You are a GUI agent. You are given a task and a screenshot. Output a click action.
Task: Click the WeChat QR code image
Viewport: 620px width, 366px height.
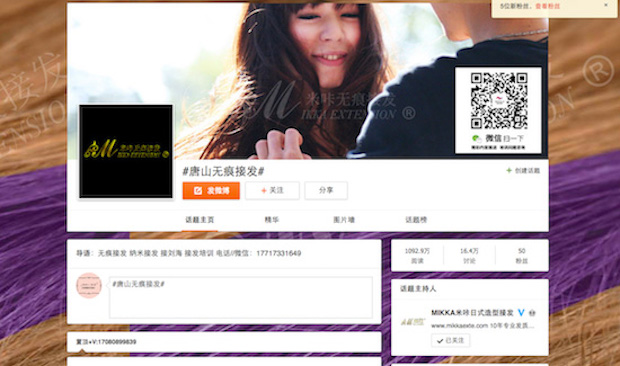click(x=498, y=110)
